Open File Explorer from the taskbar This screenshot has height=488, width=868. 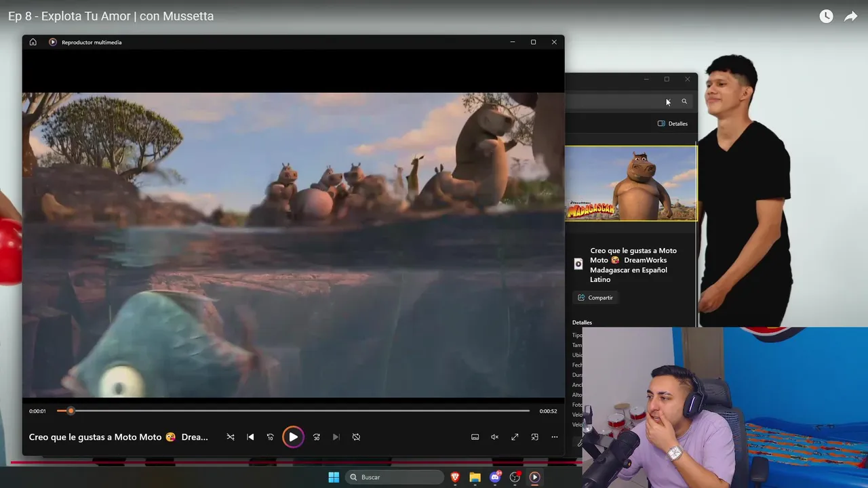[475, 477]
